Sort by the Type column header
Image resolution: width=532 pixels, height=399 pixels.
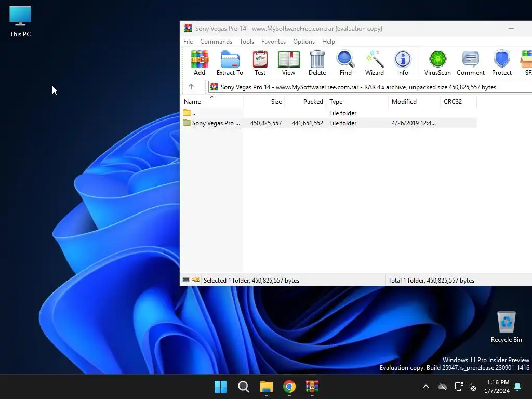coord(357,101)
